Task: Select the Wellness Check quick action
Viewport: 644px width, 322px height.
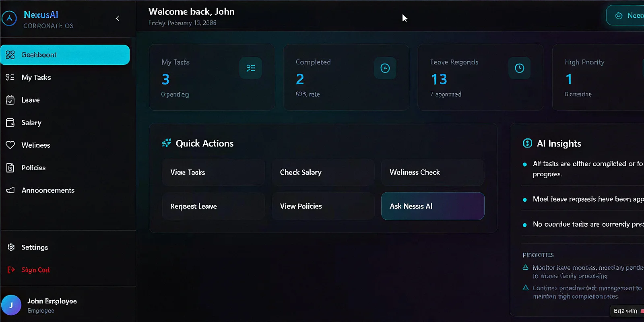Action: tap(432, 172)
